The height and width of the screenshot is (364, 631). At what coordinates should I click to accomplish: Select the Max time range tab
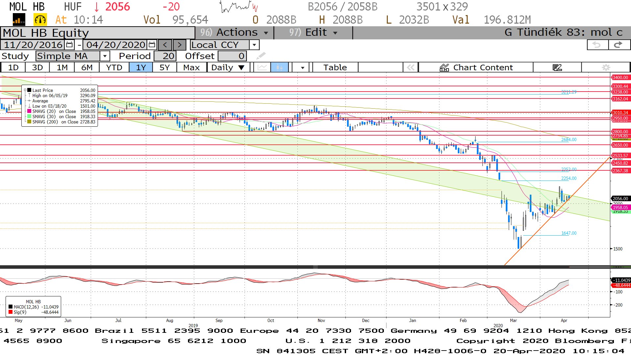tap(192, 67)
